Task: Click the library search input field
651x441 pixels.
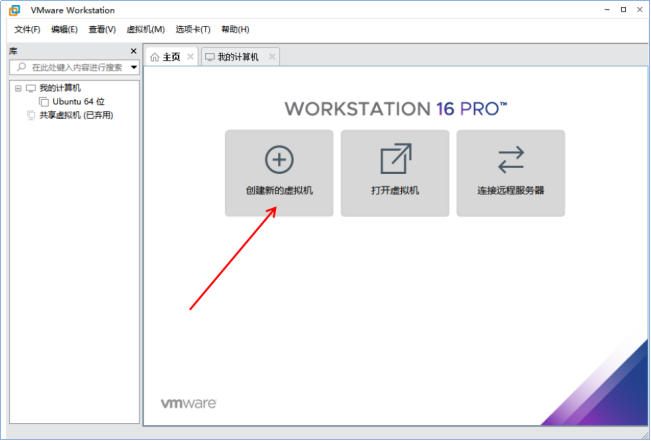Action: [74, 67]
